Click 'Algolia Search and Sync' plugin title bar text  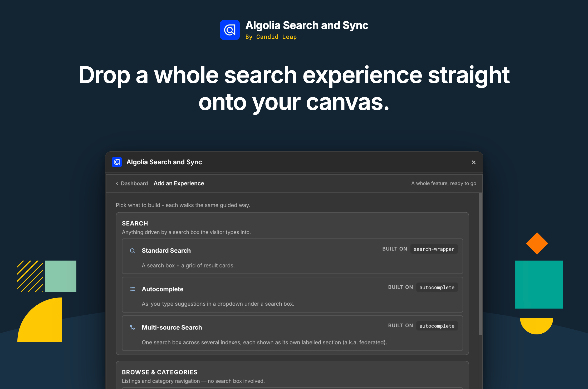pyautogui.click(x=164, y=162)
